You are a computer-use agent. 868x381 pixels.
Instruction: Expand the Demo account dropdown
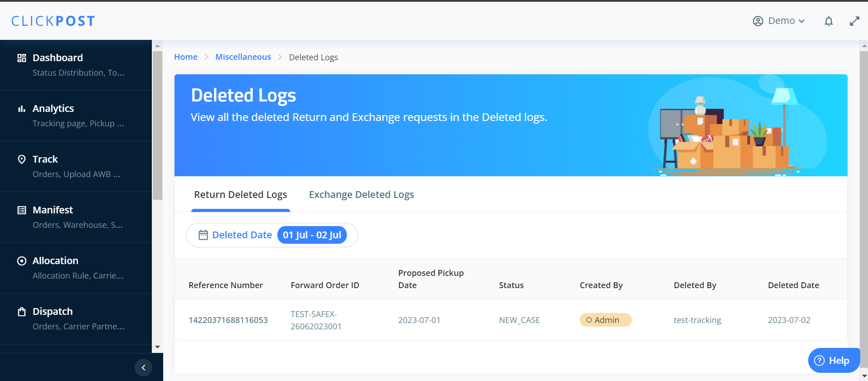[x=779, y=21]
